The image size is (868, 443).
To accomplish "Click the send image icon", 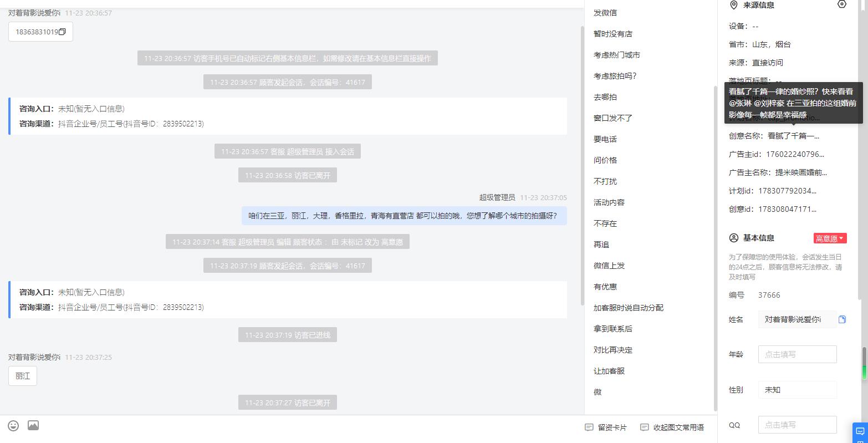I will pos(33,426).
